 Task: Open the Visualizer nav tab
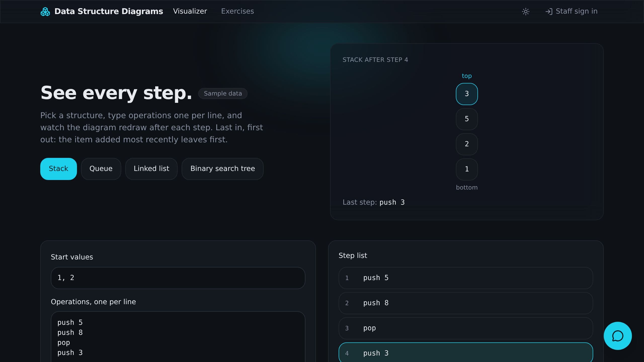(x=190, y=11)
